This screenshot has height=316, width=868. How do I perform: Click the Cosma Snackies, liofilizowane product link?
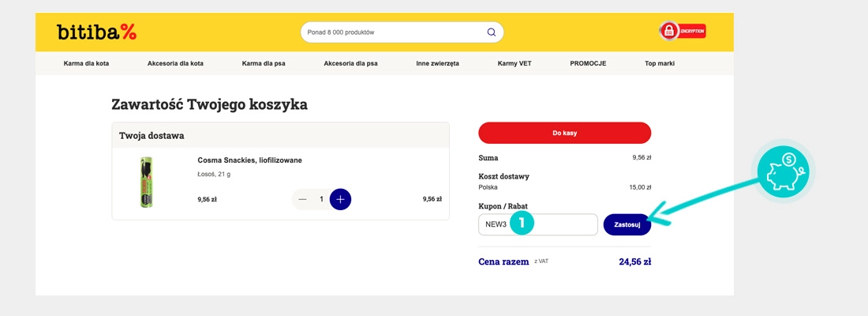(x=249, y=160)
